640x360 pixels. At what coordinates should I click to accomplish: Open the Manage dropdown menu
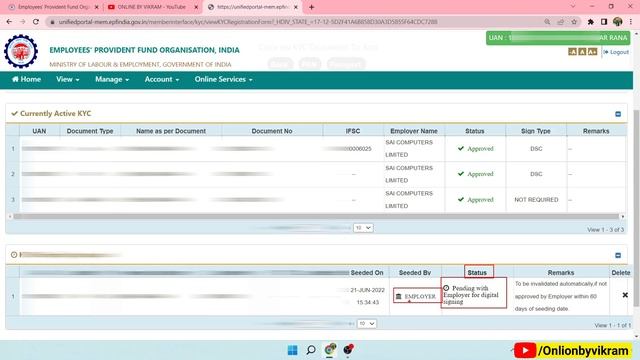pyautogui.click(x=112, y=79)
